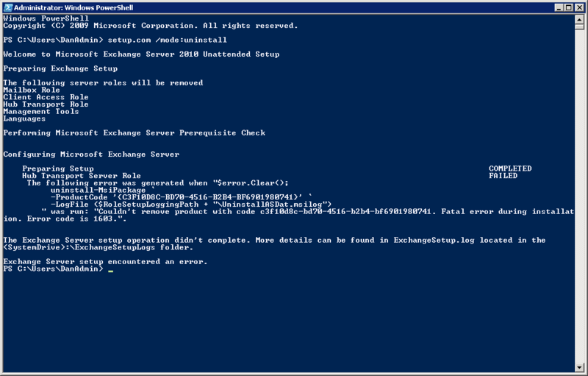Viewport: 588px width, 376px height.
Task: Click the scrollbar down arrow
Action: pos(579,367)
